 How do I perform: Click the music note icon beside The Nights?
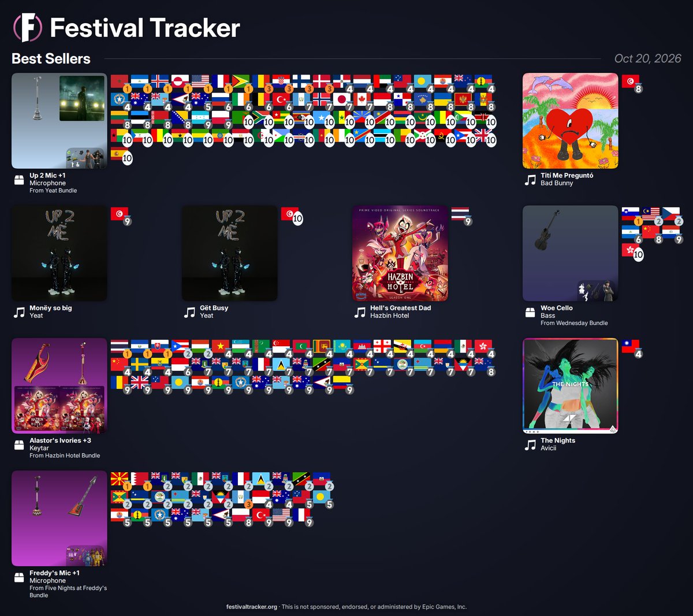pos(530,445)
